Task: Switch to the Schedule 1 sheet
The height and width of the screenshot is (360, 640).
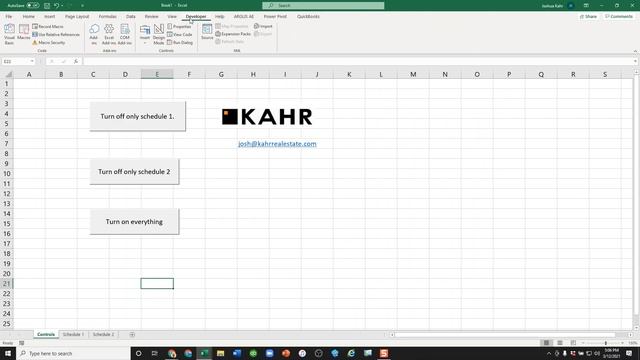Action: pos(73,334)
